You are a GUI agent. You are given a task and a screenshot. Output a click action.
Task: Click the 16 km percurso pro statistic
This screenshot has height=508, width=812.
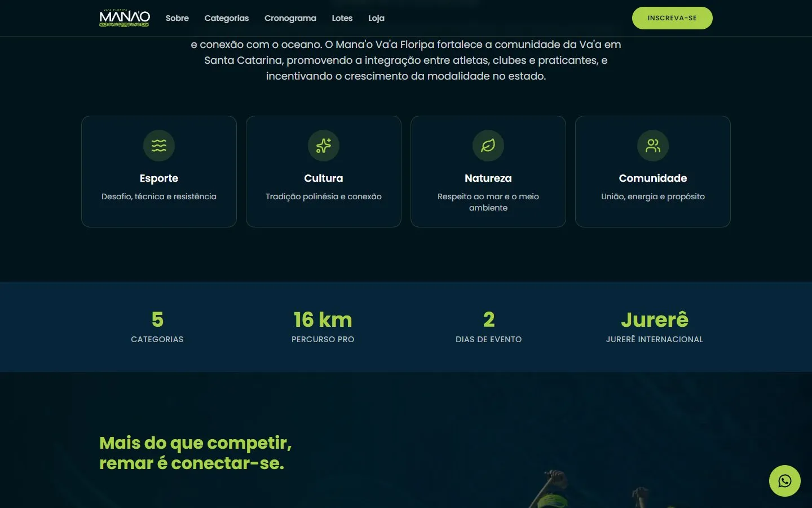pyautogui.click(x=323, y=327)
